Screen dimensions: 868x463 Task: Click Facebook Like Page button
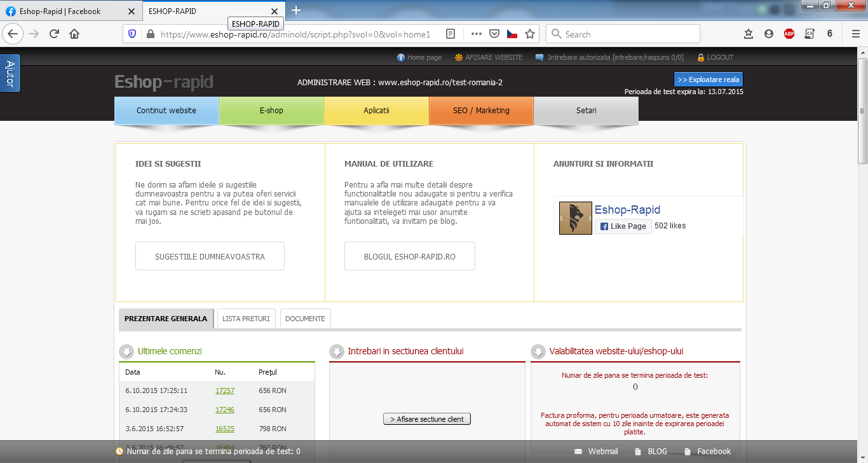[x=623, y=226]
